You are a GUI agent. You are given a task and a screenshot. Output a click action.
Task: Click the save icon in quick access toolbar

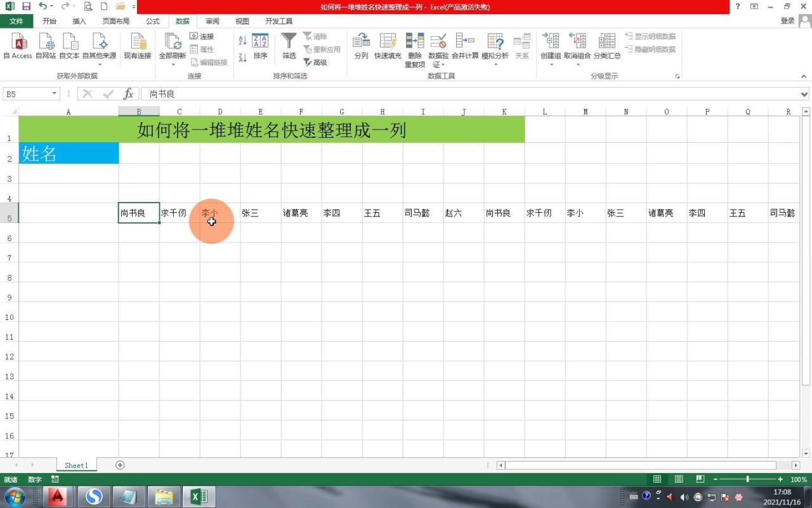26,6
